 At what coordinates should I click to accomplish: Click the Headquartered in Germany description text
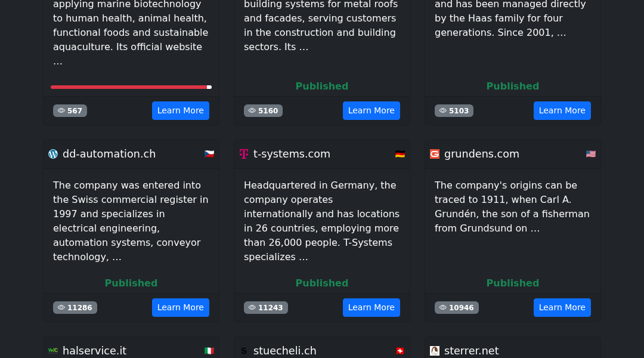tap(322, 221)
